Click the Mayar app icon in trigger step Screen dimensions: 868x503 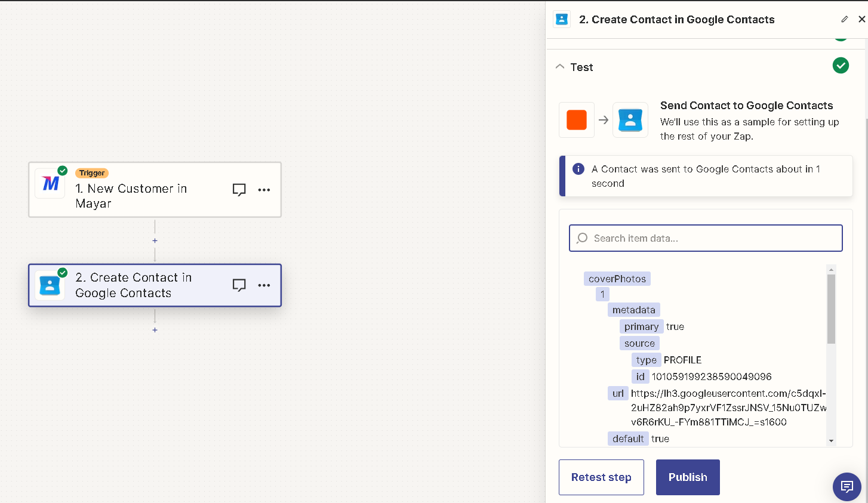tap(50, 183)
